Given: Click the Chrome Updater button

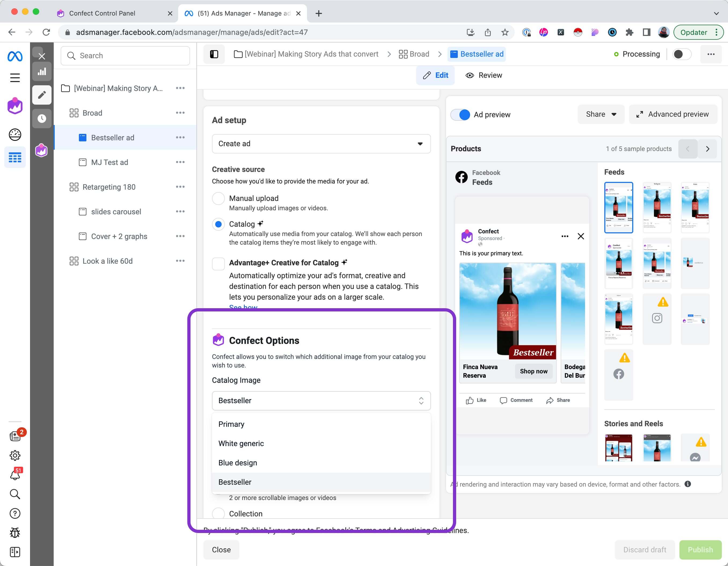Looking at the screenshot, I should [x=698, y=32].
